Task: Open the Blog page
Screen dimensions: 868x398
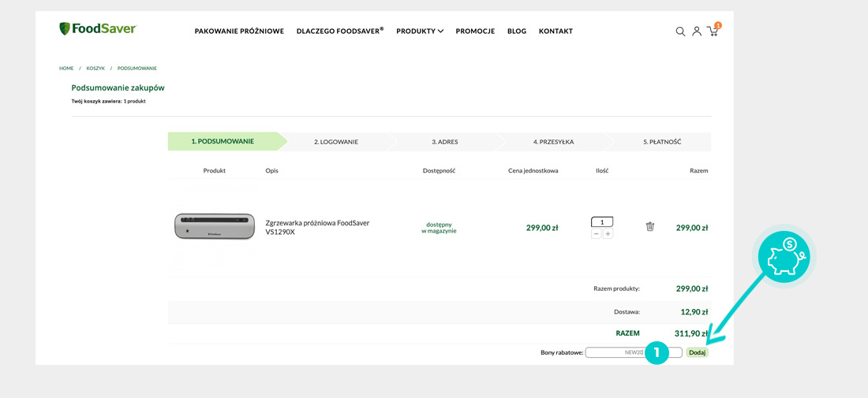Action: click(517, 32)
